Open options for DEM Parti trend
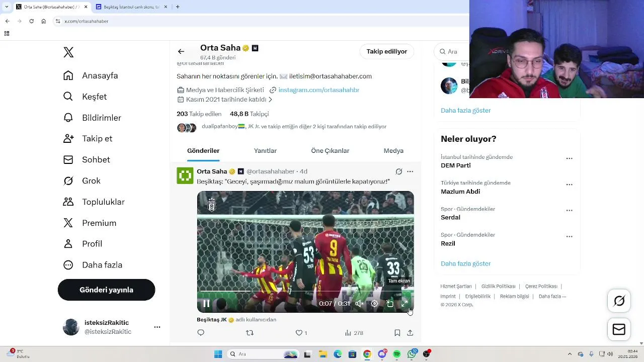 [x=569, y=158]
